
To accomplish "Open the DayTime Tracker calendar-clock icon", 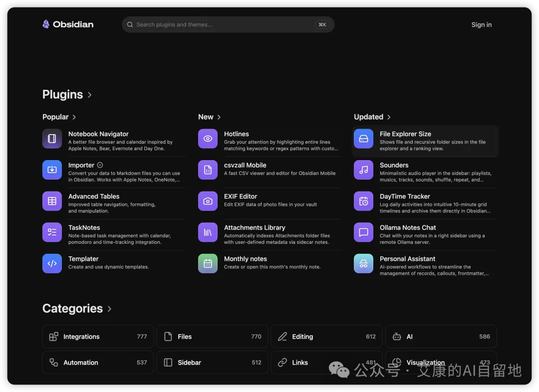I will click(x=363, y=201).
